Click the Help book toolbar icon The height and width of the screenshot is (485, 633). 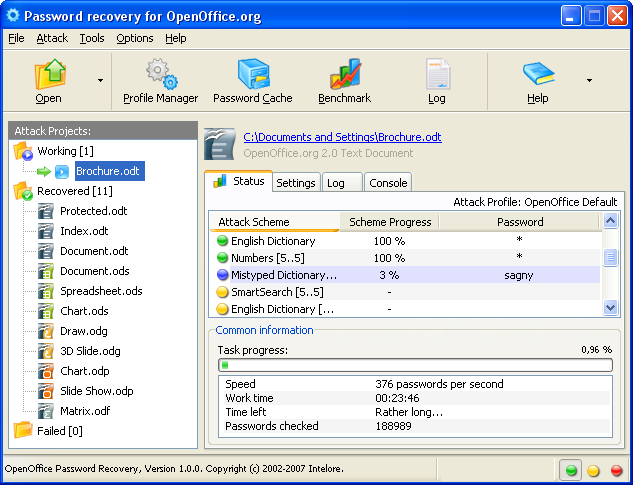click(x=539, y=73)
